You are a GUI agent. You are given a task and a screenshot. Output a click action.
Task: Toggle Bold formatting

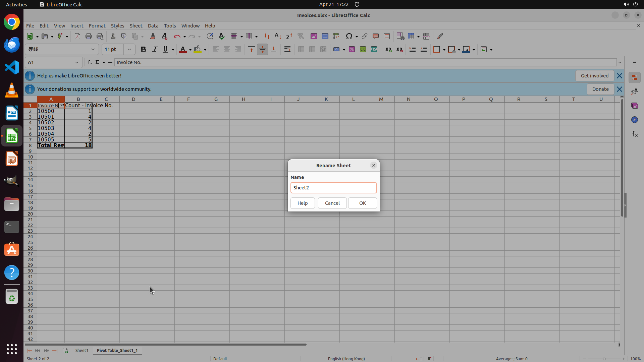[144, 50]
